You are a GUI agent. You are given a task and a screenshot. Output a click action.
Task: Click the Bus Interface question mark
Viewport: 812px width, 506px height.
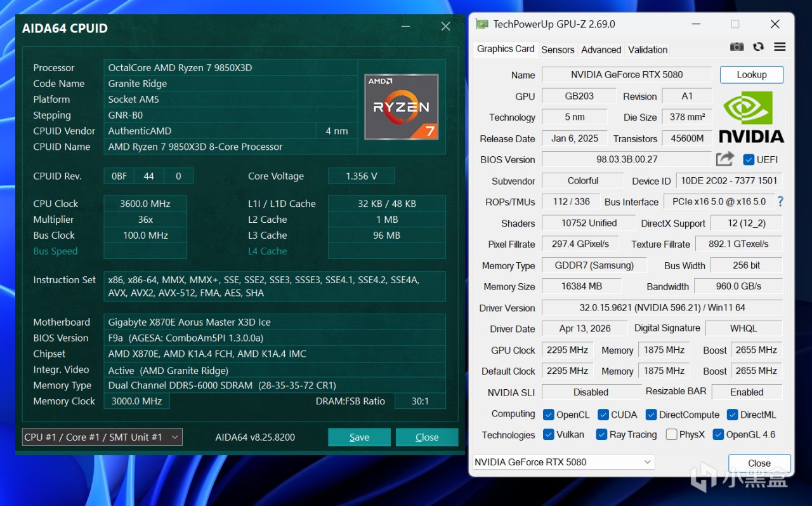click(780, 201)
